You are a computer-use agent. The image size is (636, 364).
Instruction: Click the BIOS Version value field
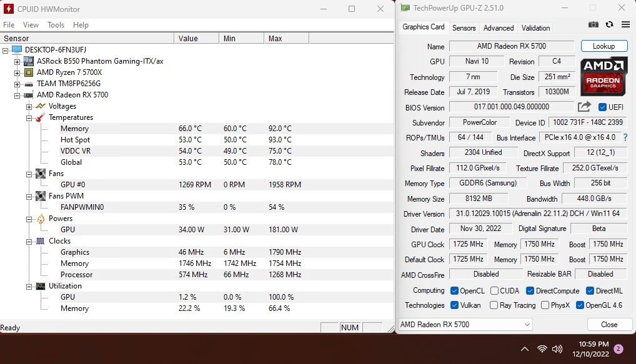[x=512, y=107]
